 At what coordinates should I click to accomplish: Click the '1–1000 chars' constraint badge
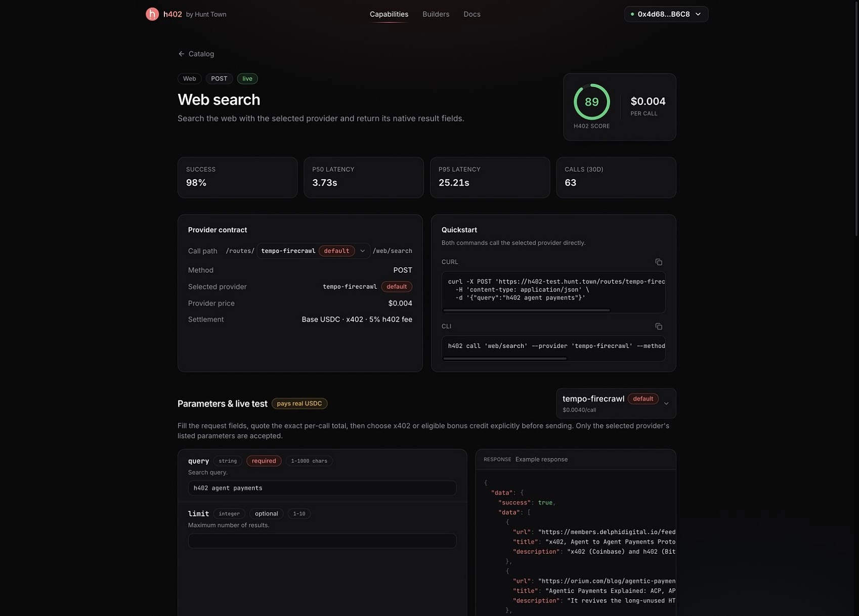[309, 461]
